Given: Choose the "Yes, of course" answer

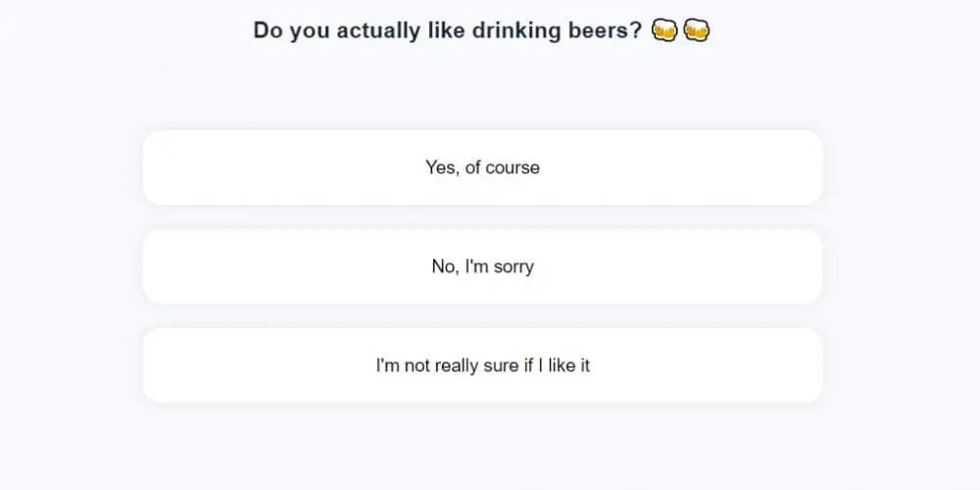Looking at the screenshot, I should pyautogui.click(x=482, y=168).
